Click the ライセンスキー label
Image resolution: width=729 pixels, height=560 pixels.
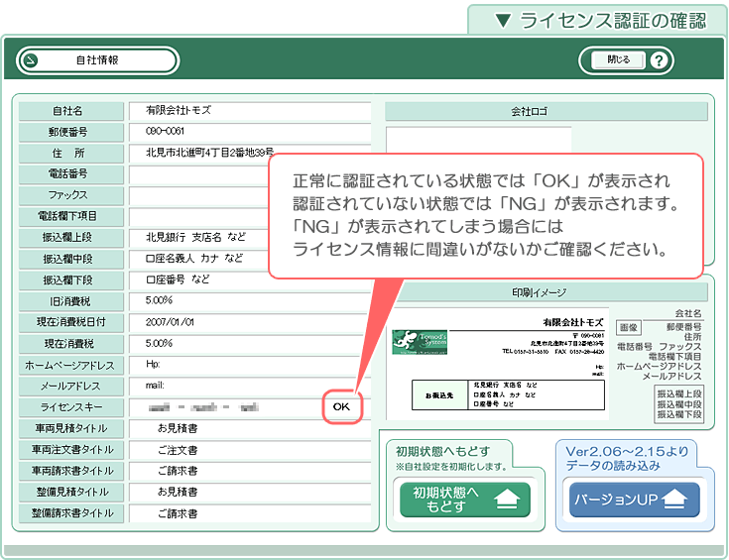click(71, 407)
